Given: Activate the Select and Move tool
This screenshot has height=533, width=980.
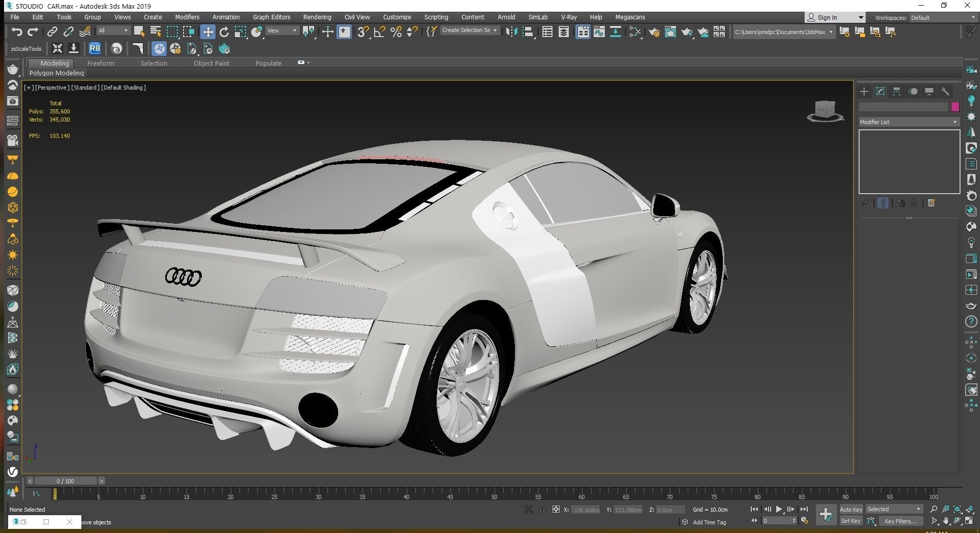Looking at the screenshot, I should (x=207, y=32).
